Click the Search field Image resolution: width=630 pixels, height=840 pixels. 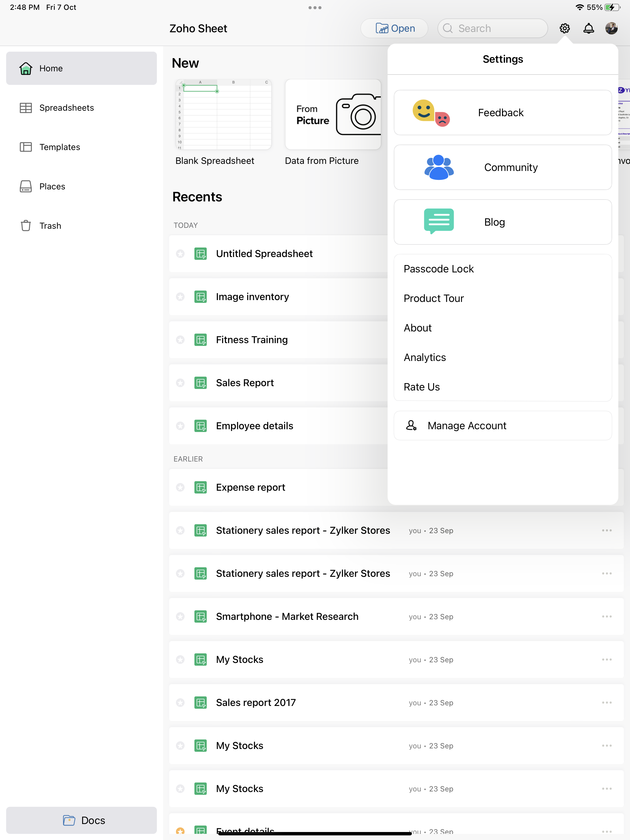493,29
